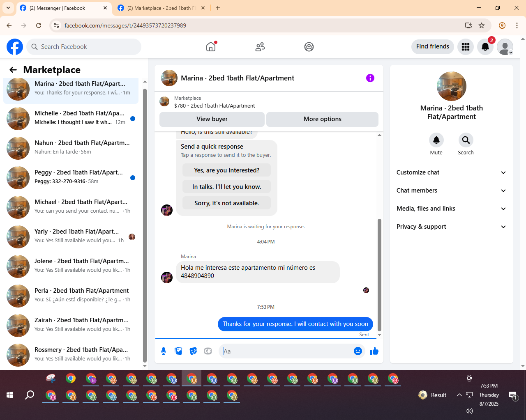Open Windows taskbar search

[x=30, y=395]
